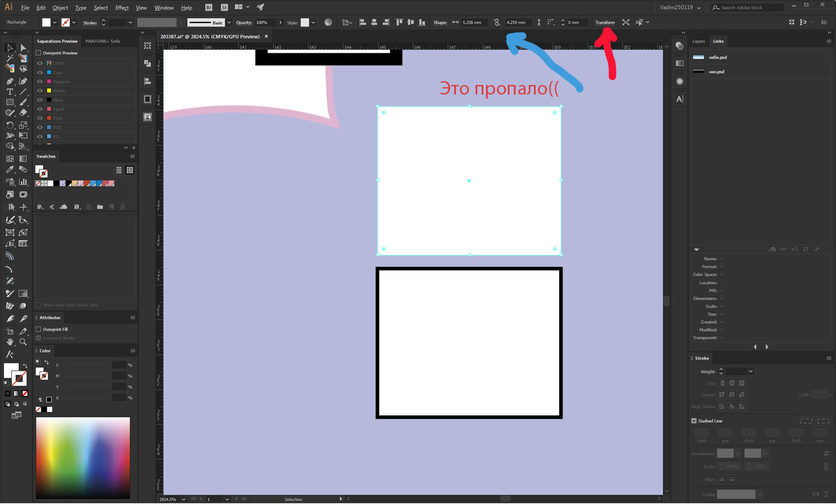Screen dimensions: 836x504
Task: Toggle visibility of the Black separation
Action: (x=40, y=100)
